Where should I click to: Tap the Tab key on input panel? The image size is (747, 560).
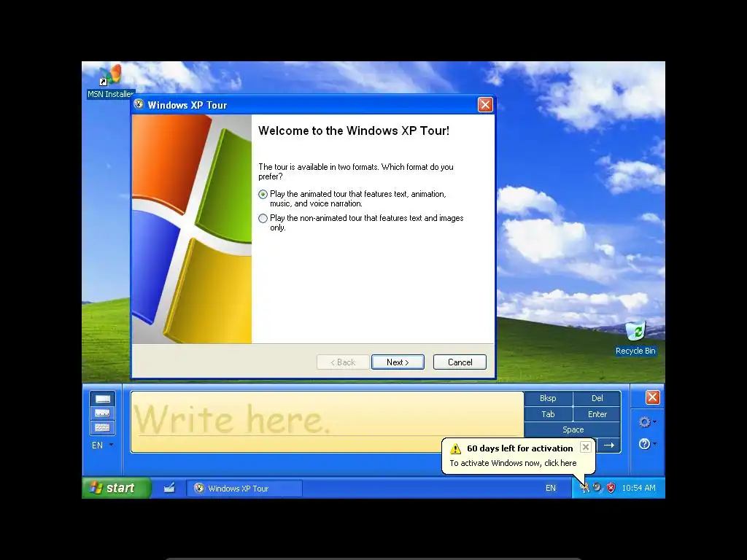548,414
